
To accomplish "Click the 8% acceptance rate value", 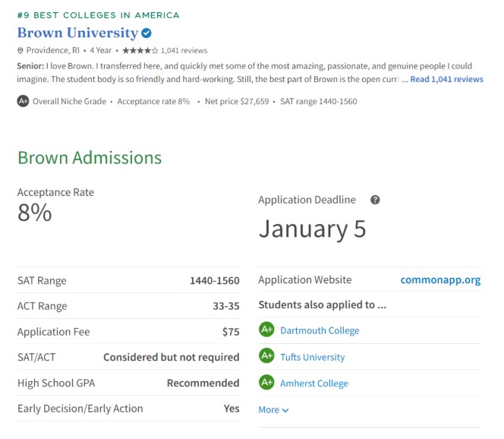I will pyautogui.click(x=35, y=213).
